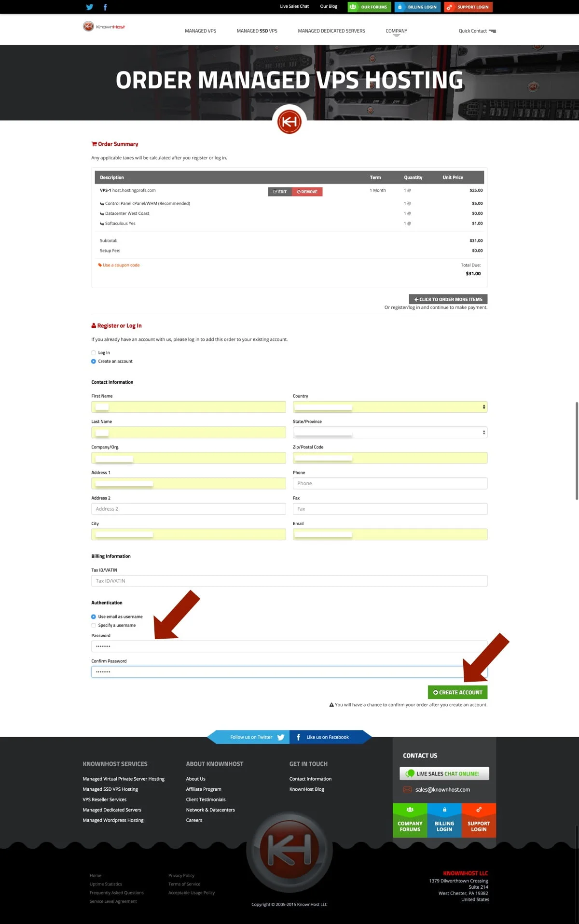Screen dimensions: 579x924
Task: Focus the Company/Org. field
Action: tap(189, 458)
